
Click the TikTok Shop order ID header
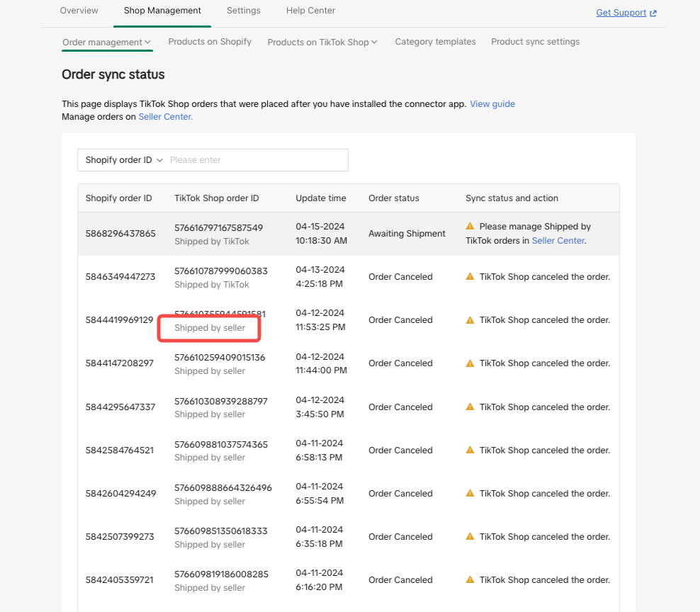point(217,198)
